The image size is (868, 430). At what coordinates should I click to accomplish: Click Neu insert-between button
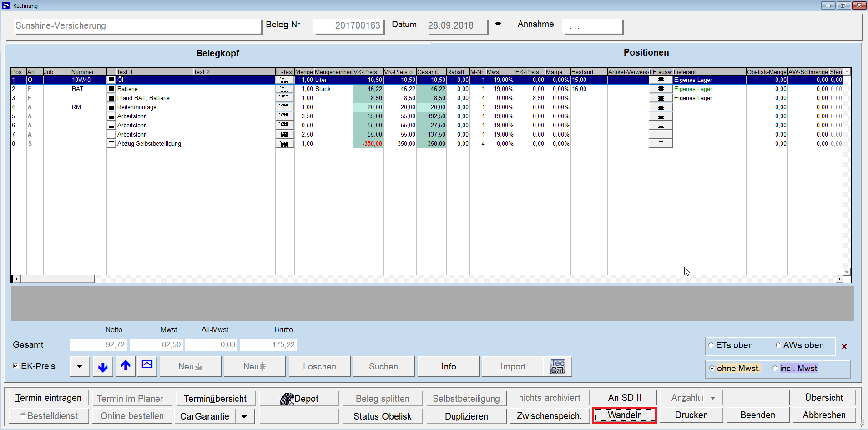click(254, 367)
